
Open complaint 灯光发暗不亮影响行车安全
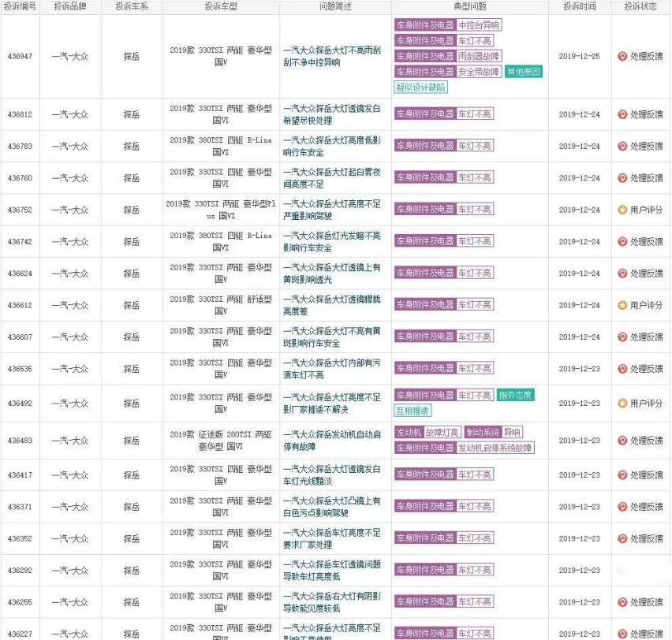pos(332,242)
